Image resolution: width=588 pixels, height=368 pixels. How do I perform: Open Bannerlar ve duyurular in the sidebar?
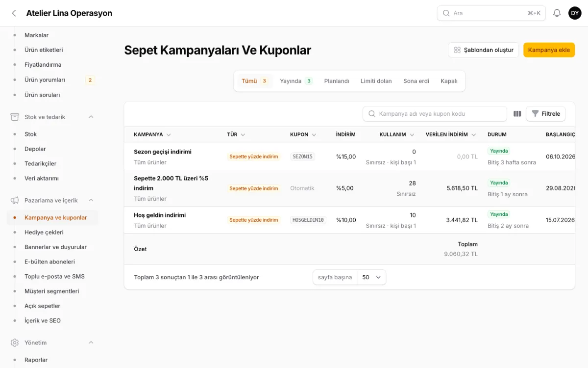pyautogui.click(x=55, y=247)
